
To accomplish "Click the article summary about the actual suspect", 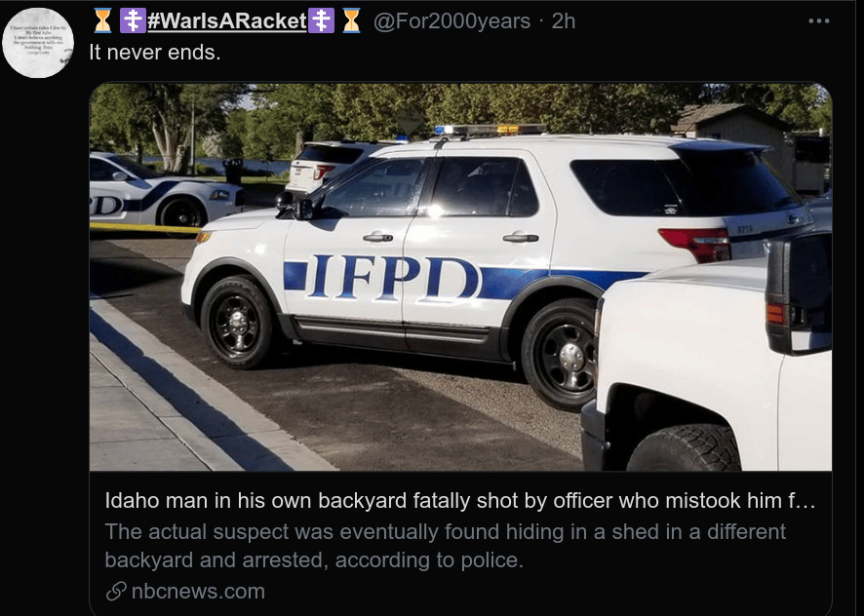I will tap(445, 546).
